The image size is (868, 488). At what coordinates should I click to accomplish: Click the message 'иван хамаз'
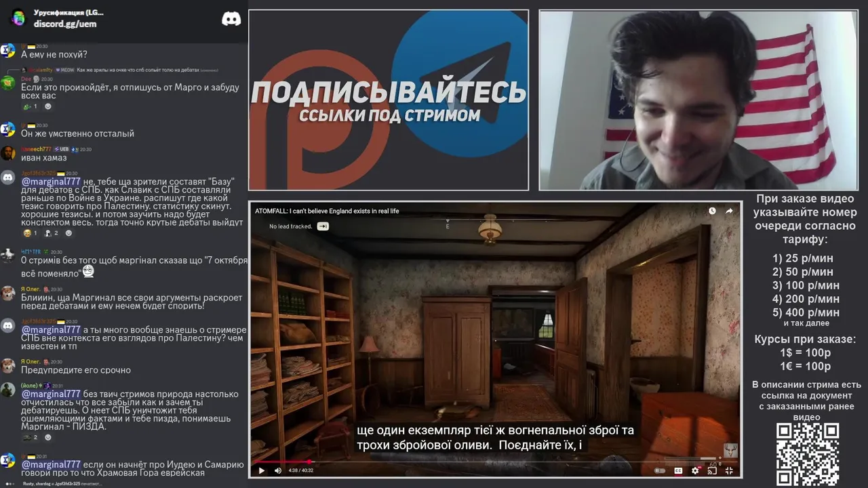(x=43, y=158)
